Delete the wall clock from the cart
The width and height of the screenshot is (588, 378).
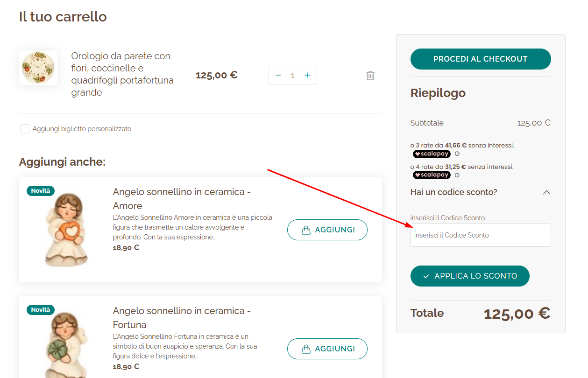[370, 75]
